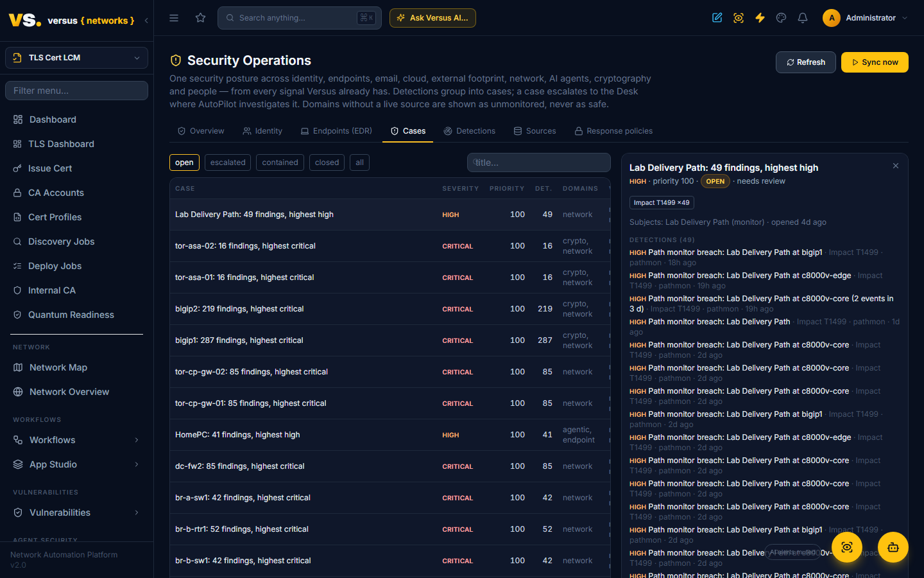Viewport: 924px width, 578px height.
Task: Switch to the Response policies tab
Action: tap(613, 131)
